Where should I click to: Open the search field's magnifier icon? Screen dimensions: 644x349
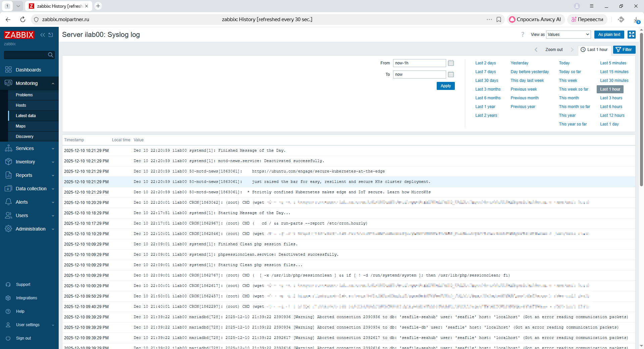tap(51, 55)
